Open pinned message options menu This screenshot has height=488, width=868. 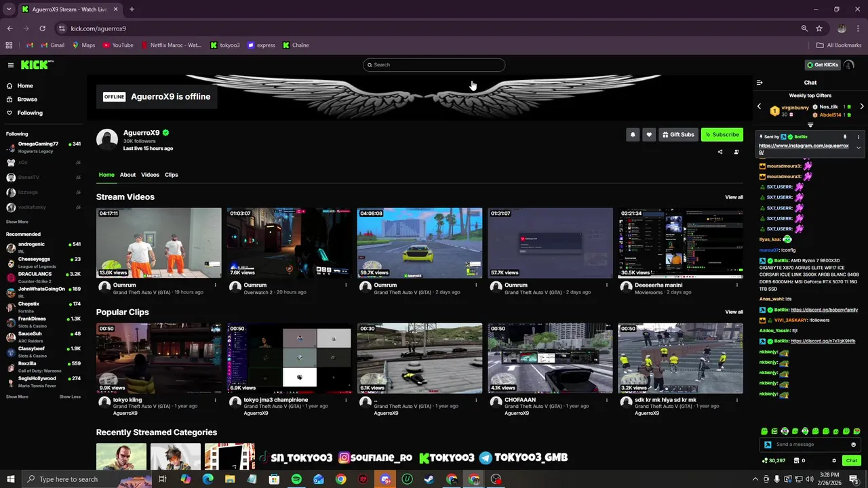(x=859, y=137)
